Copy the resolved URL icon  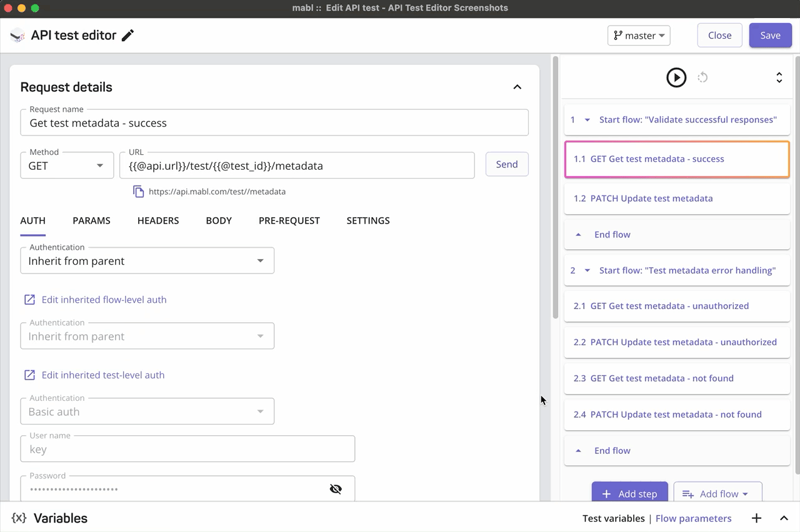[138, 192]
